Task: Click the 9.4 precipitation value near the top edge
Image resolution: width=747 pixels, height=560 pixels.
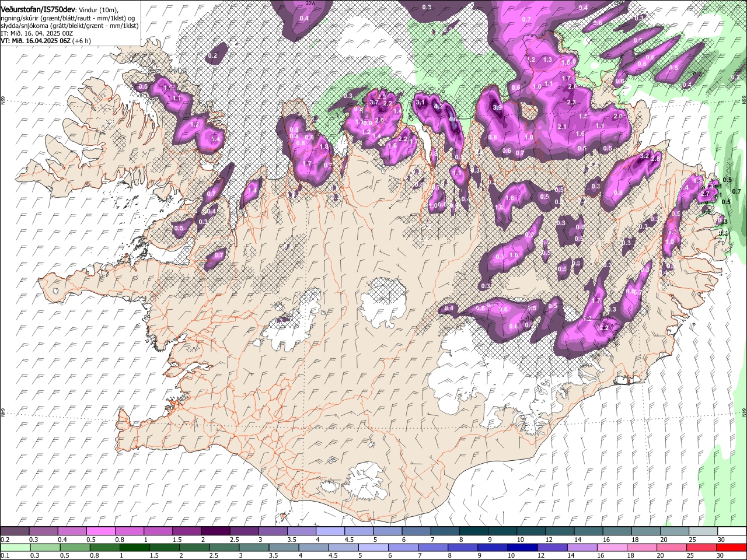Action: coord(583,8)
